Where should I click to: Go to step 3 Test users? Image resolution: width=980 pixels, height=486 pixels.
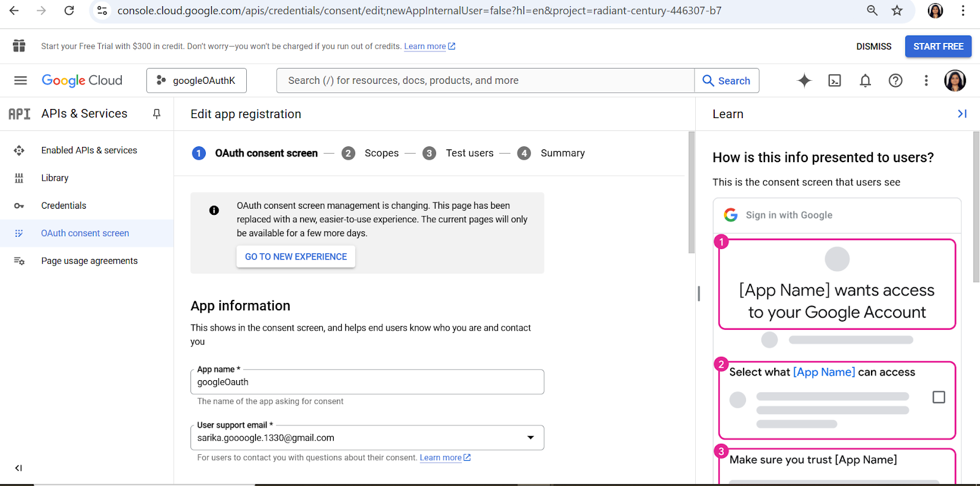pos(458,153)
